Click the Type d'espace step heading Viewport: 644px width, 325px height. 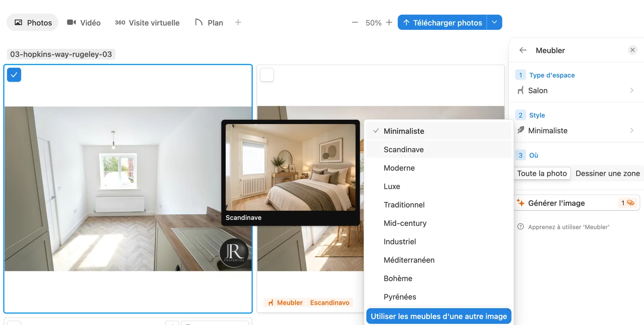[x=552, y=75]
